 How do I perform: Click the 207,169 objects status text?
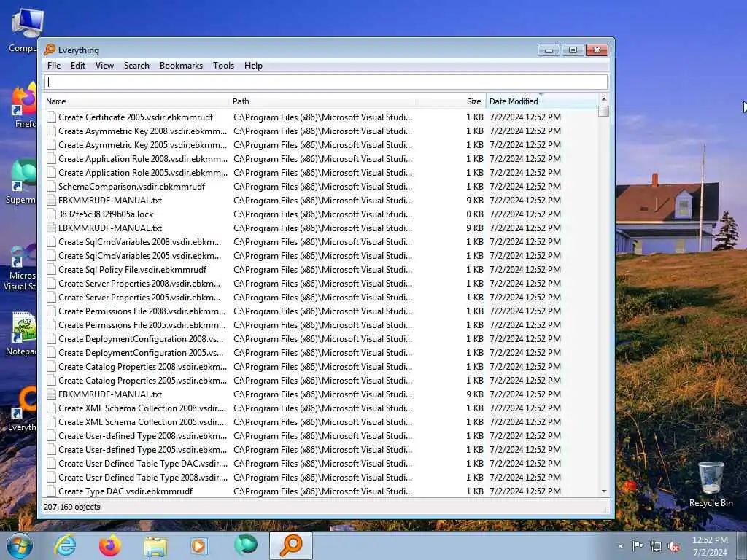72,507
